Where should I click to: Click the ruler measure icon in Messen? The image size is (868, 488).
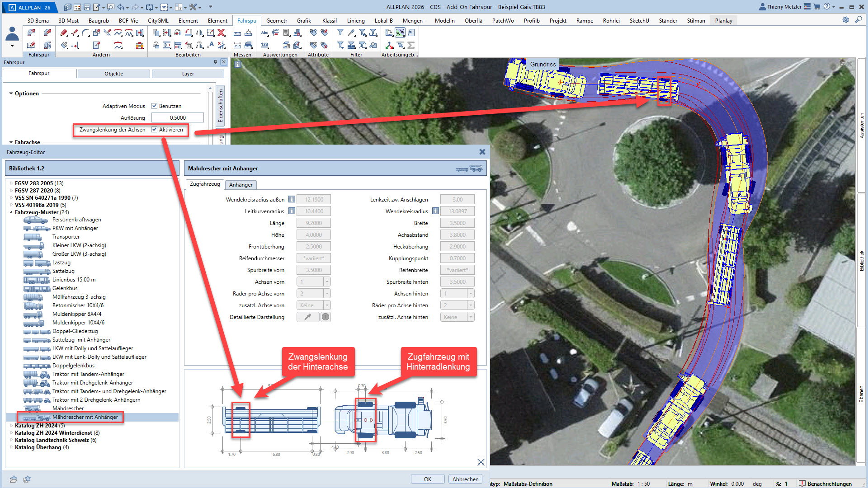point(237,33)
